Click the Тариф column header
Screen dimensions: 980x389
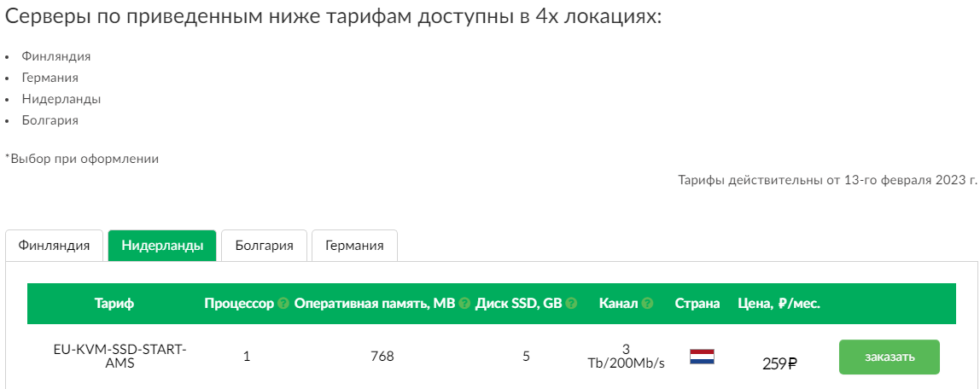pos(114,304)
